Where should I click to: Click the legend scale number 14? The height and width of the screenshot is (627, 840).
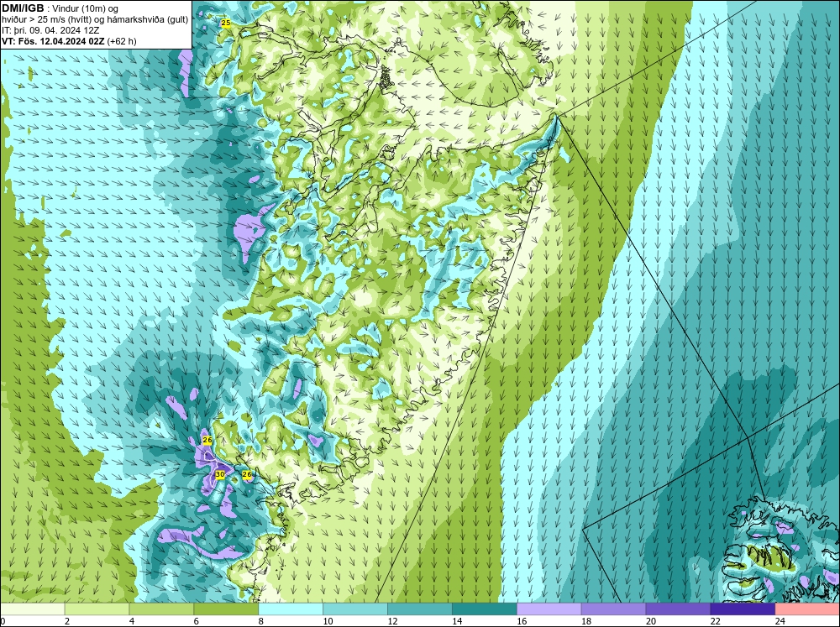457,621
